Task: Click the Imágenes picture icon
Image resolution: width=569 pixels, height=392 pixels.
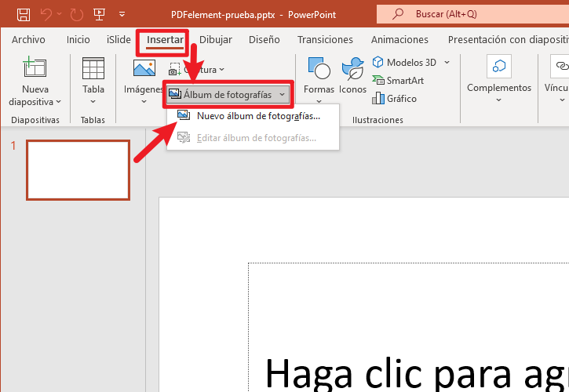Action: coord(144,68)
